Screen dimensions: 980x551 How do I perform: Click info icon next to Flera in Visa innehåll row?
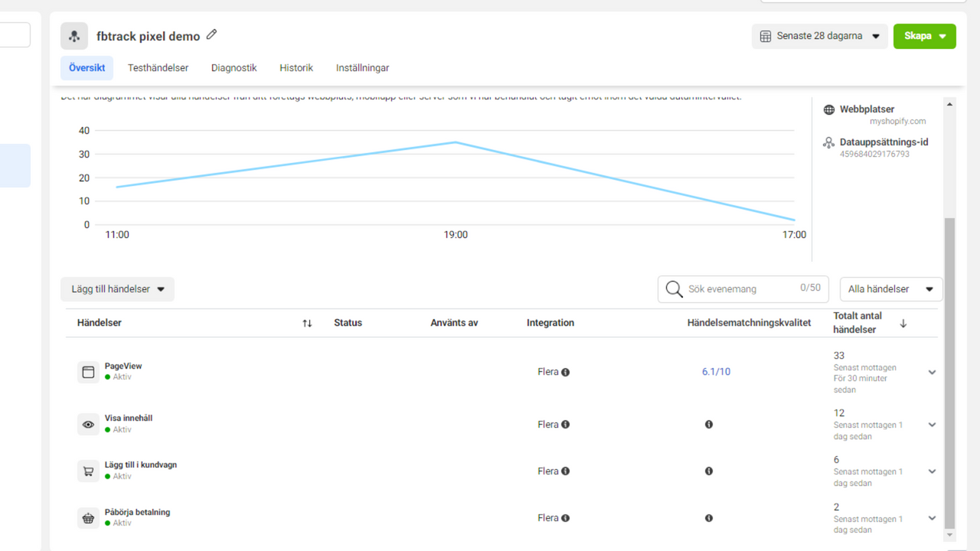point(565,425)
